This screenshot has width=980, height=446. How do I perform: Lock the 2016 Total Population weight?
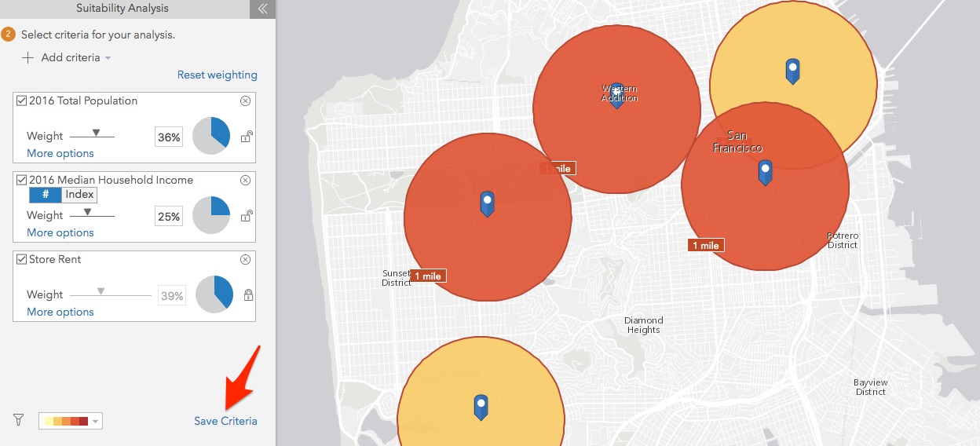tap(246, 137)
